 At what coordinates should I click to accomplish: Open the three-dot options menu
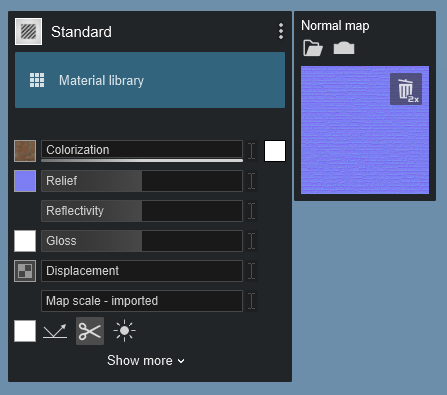click(x=281, y=31)
